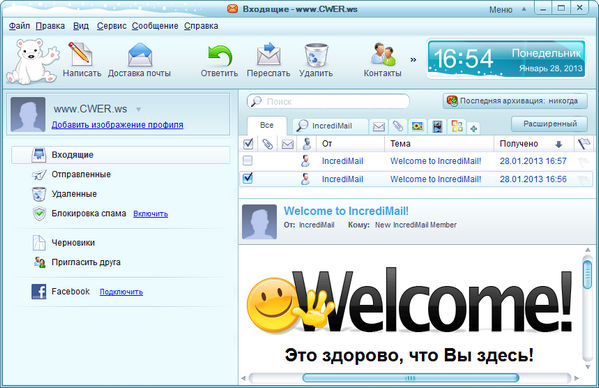599x388 pixels.
Task: Click the Пригласить друга icon
Action: coord(39,262)
